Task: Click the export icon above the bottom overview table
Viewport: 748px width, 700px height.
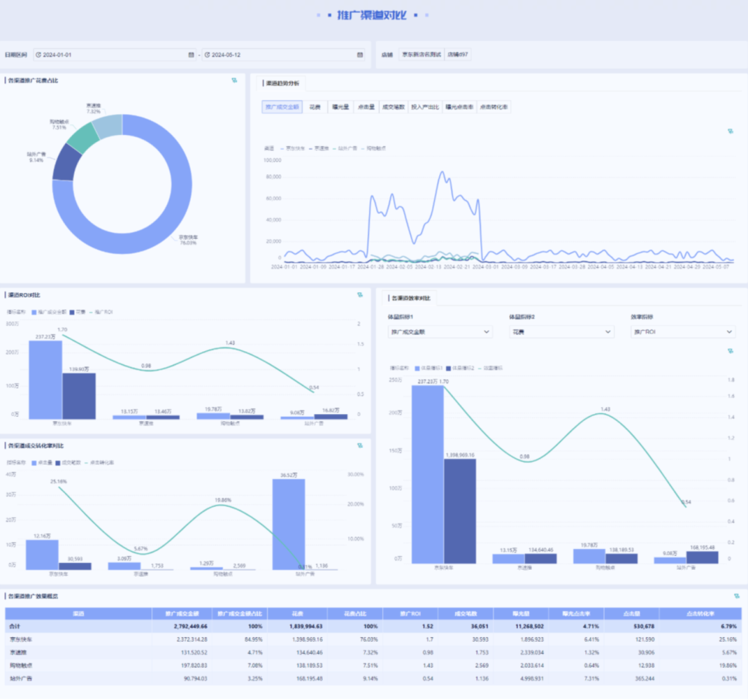Action: point(736,597)
